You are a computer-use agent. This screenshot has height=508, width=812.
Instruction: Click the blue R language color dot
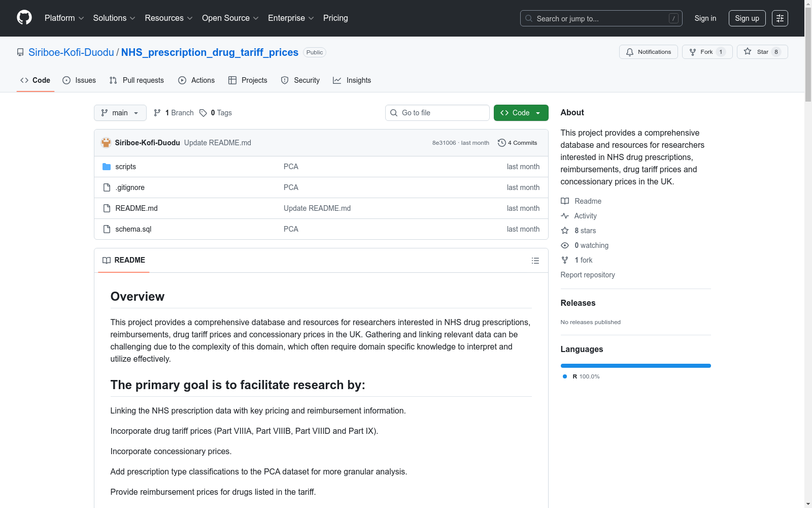coord(565,376)
